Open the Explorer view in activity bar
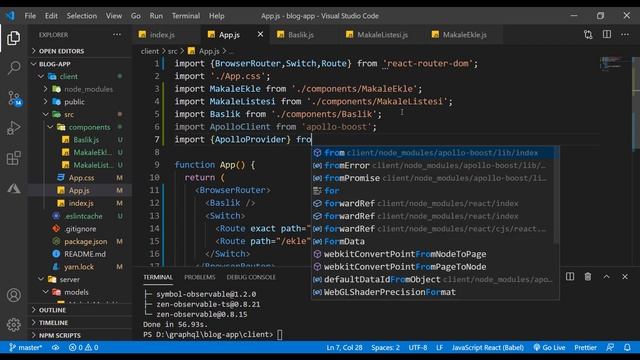This screenshot has width=640, height=360. pos(13,38)
